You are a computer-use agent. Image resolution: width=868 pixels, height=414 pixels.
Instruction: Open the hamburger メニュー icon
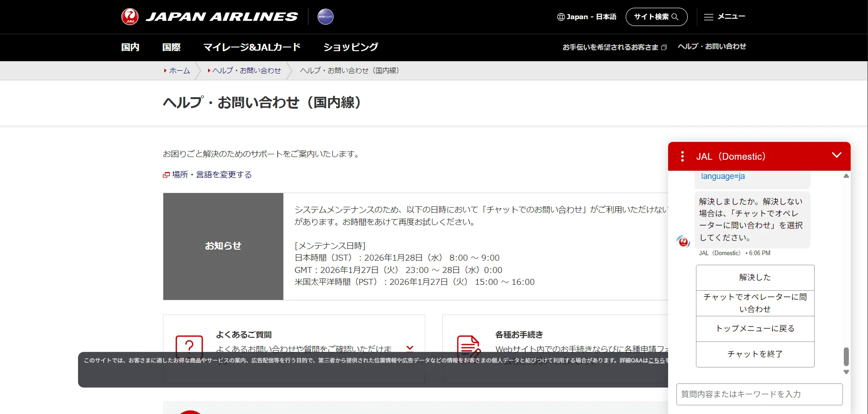[708, 17]
